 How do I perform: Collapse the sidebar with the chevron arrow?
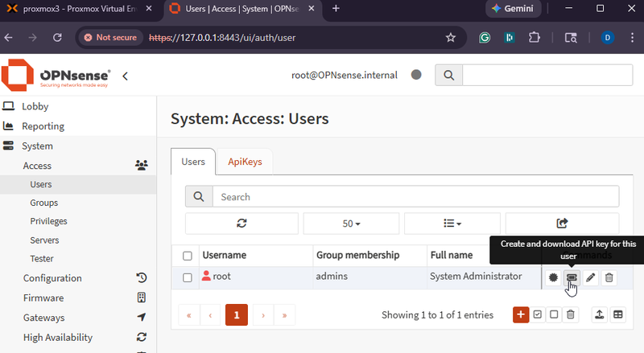tap(126, 76)
